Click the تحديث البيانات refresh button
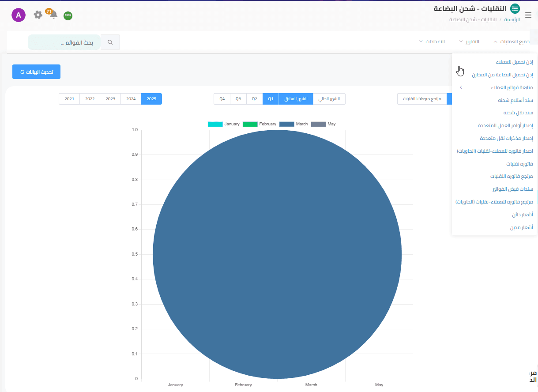The image size is (538, 392). [x=36, y=72]
